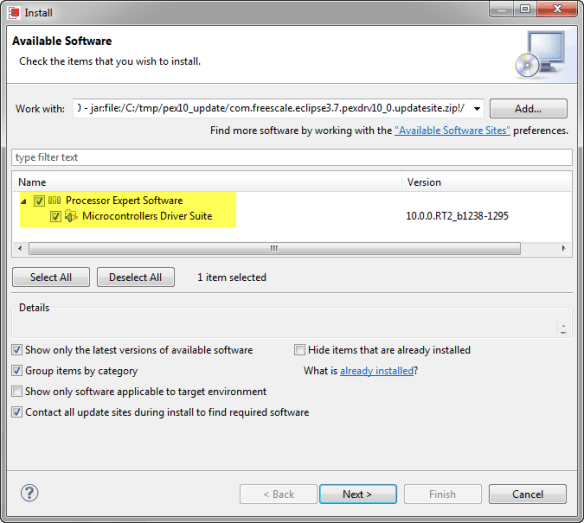Click the scrollbar left arrow in software list

tap(20, 248)
